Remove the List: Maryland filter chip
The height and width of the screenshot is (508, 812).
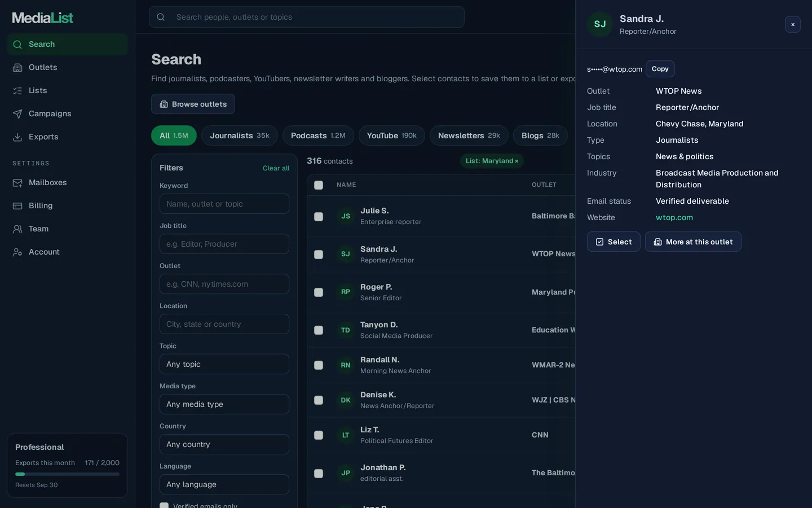pyautogui.click(x=517, y=161)
